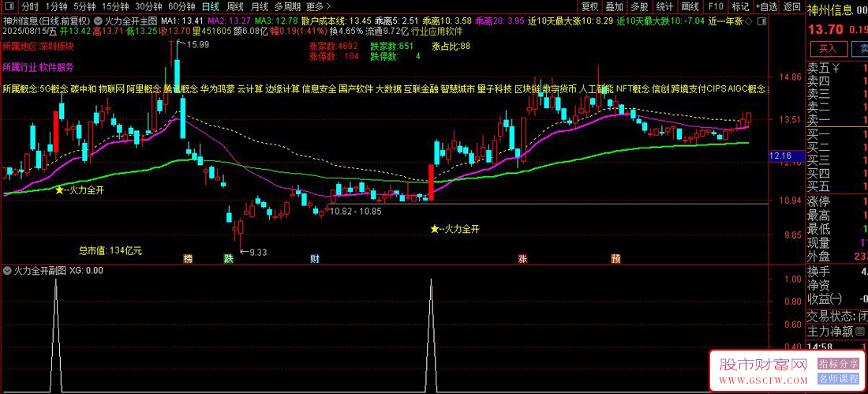This screenshot has width=868, height=394.
Task: Click the blue 财 event marker
Action: tap(314, 258)
